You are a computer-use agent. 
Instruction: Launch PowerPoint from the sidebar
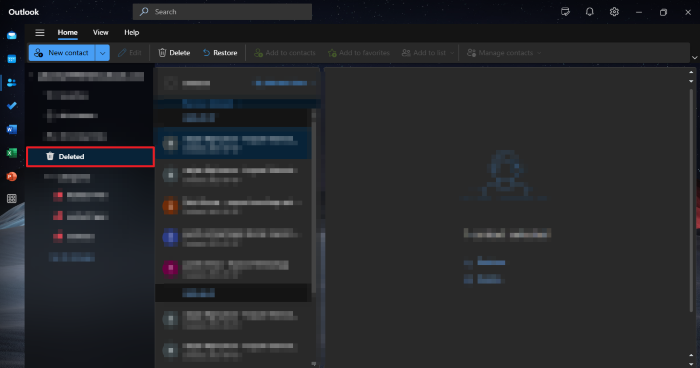pyautogui.click(x=12, y=176)
